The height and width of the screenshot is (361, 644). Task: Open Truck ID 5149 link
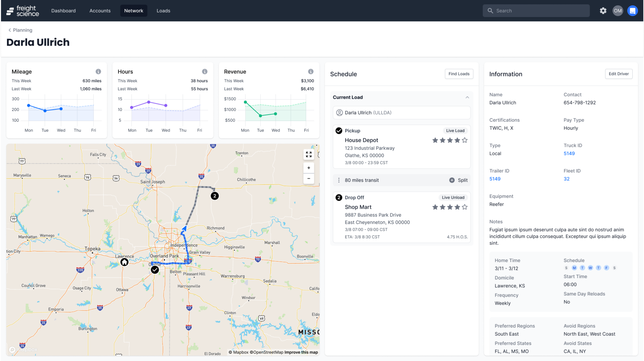569,153
